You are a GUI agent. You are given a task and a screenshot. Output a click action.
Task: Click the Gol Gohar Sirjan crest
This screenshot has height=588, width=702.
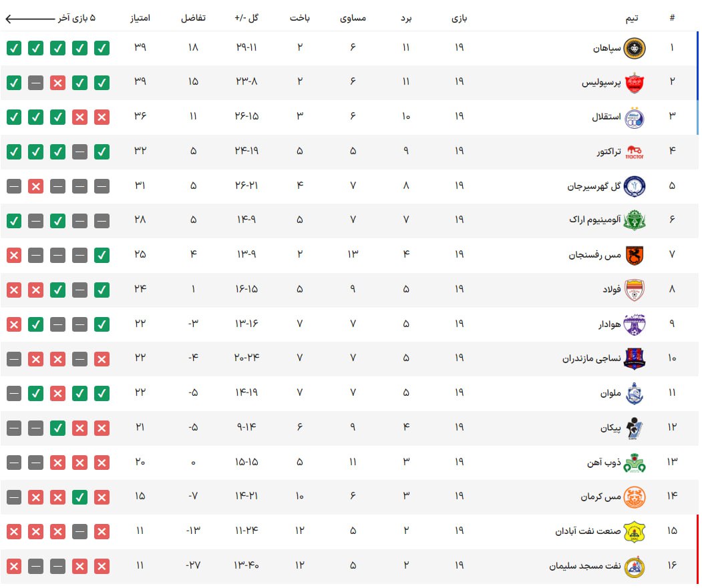tap(634, 186)
